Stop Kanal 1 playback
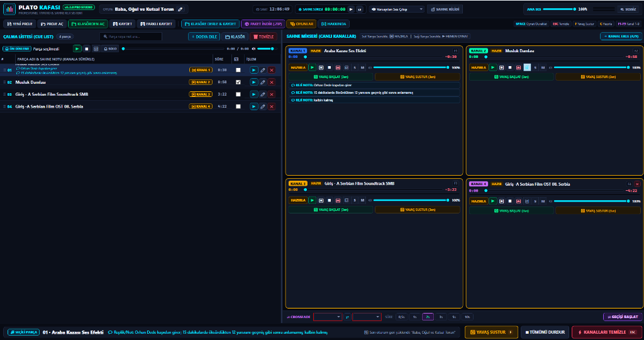Image resolution: width=644 pixels, height=340 pixels. coord(330,67)
